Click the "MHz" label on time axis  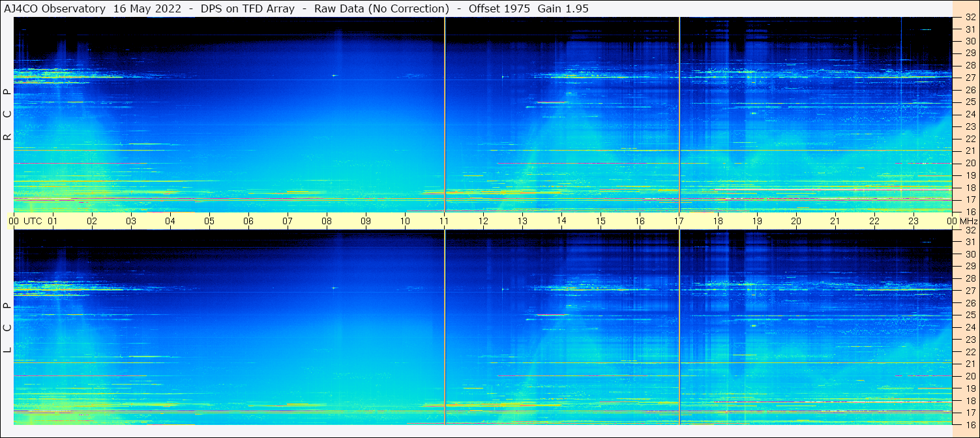click(x=968, y=221)
